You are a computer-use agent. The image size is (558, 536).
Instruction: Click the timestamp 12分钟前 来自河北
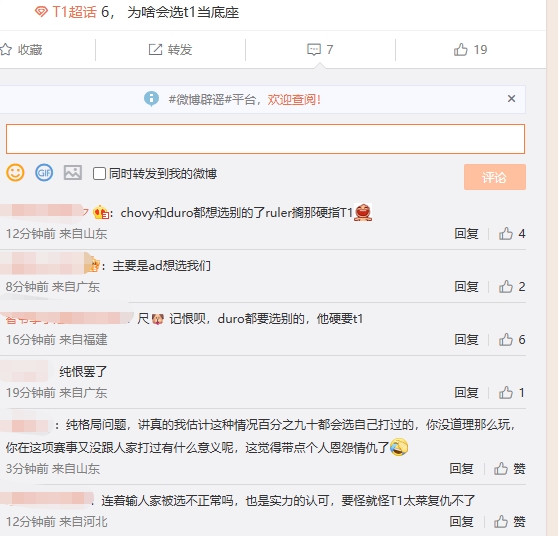[x=56, y=522]
